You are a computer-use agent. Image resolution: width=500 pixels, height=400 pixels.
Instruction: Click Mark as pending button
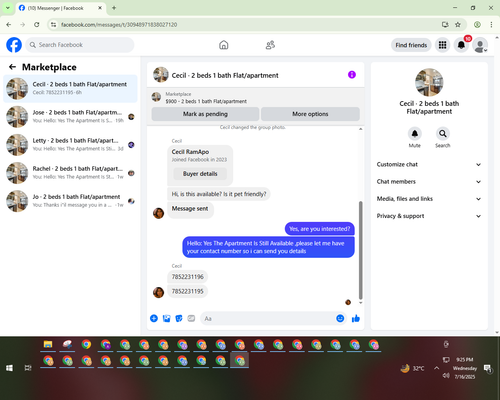click(205, 114)
